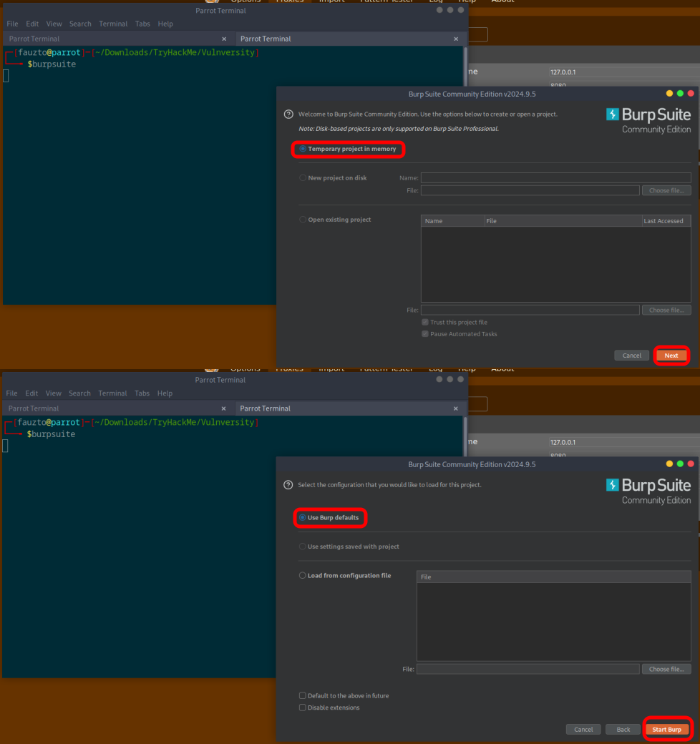The width and height of the screenshot is (700, 744).
Task: Click the green maximize dot of the configuration Burp dialog
Action: pos(680,464)
